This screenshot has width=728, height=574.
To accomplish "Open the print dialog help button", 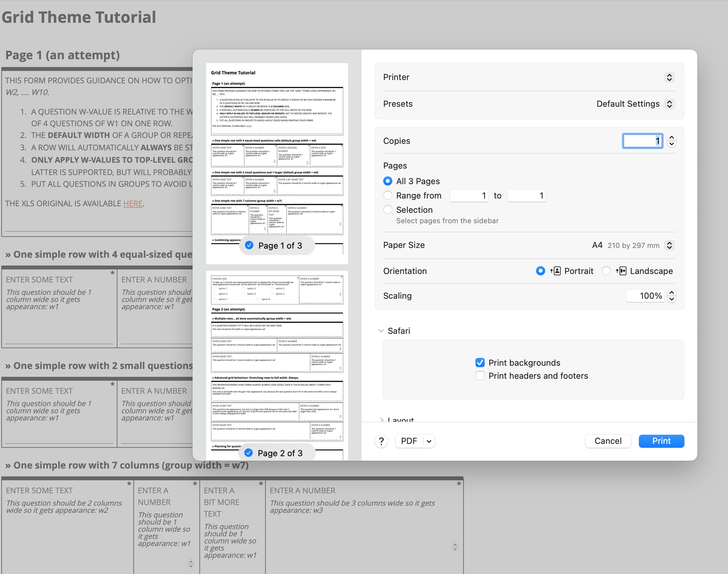I will (x=381, y=441).
